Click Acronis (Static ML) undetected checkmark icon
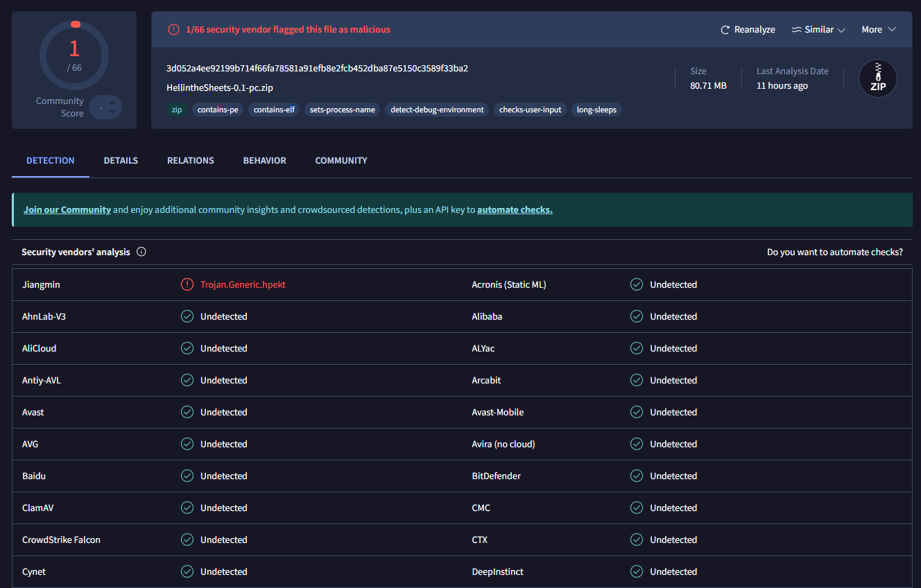921x588 pixels. (x=637, y=284)
